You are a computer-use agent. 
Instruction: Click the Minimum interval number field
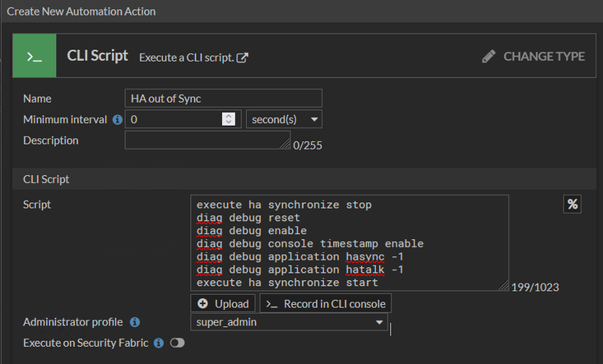tap(173, 120)
